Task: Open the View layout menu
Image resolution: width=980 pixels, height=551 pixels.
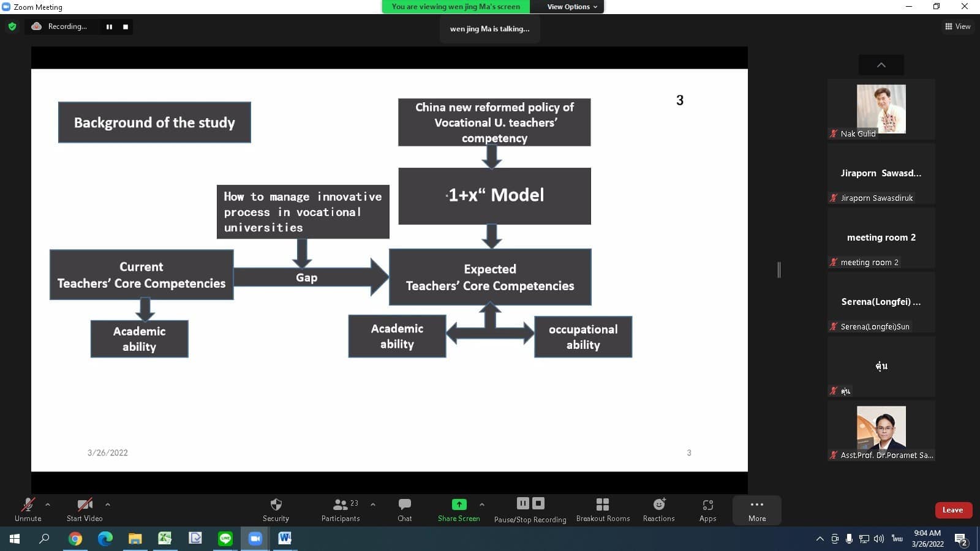Action: [957, 26]
